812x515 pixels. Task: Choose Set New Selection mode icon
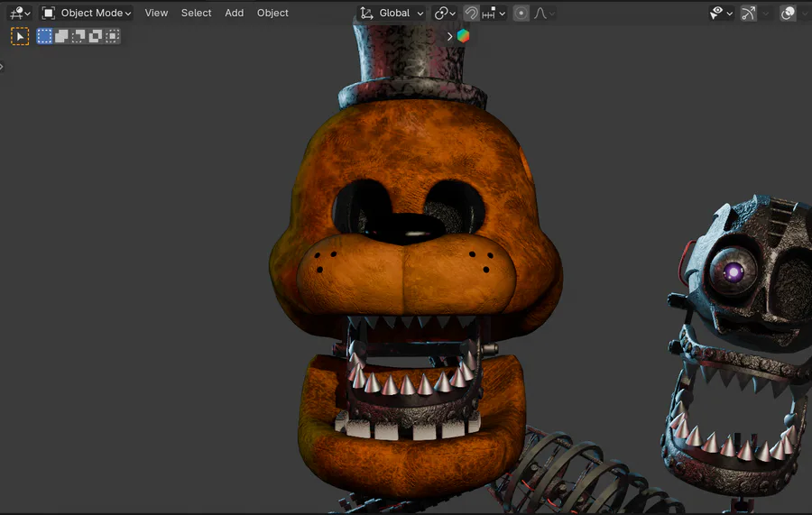point(44,36)
